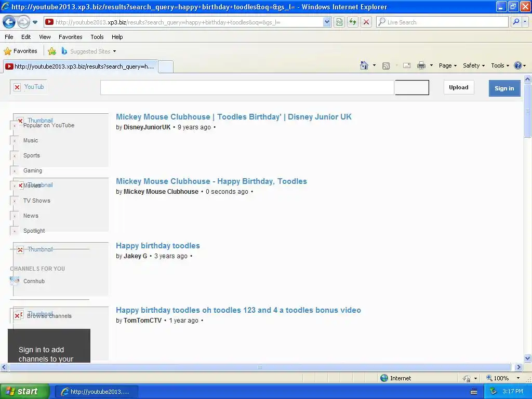Screen dimensions: 532x399
Task: Click Popular on YouTube sidebar item
Action: (x=48, y=126)
